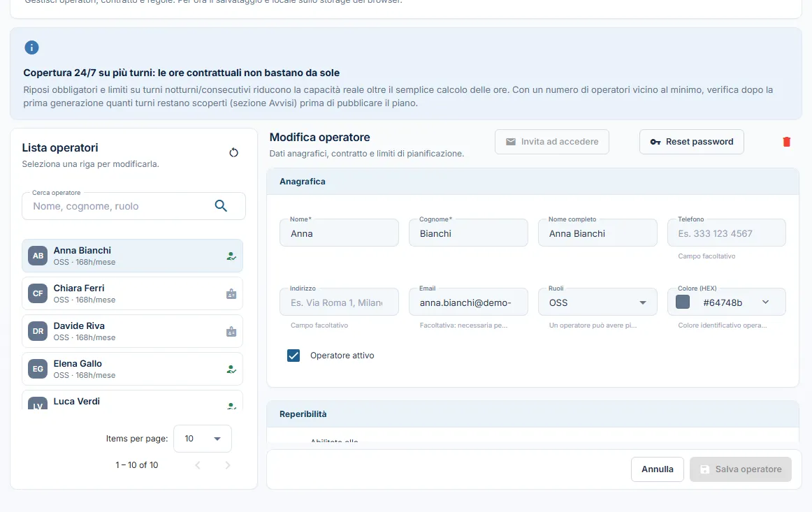This screenshot has width=812, height=512.
Task: Open the Items per page dropdown
Action: coord(203,439)
